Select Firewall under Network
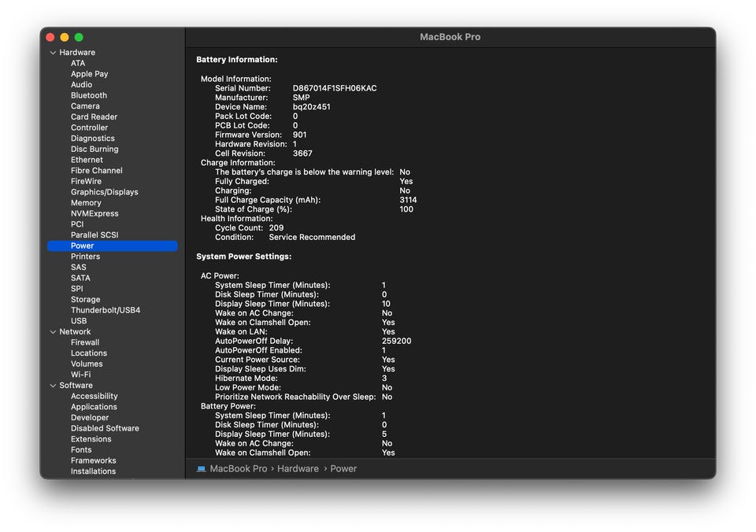The image size is (756, 532). pos(85,342)
